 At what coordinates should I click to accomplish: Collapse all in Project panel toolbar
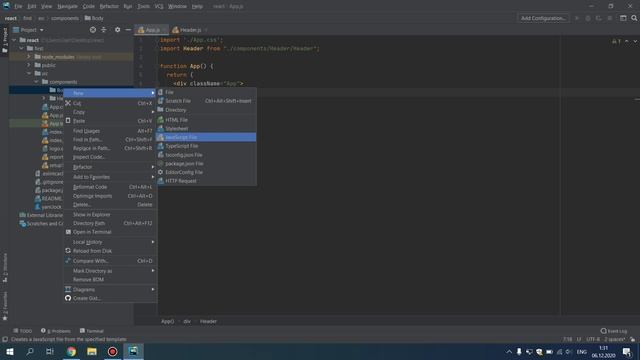(104, 30)
